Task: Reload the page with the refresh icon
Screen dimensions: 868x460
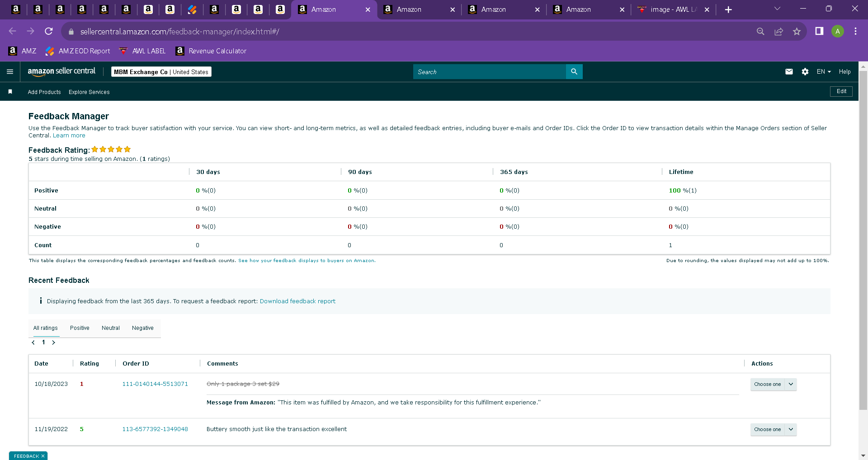Action: (49, 31)
